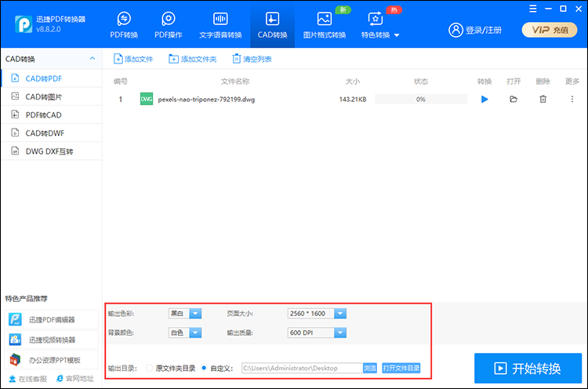Image resolution: width=588 pixels, height=389 pixels.
Task: Open the PDF操作 tab
Action: click(x=169, y=25)
